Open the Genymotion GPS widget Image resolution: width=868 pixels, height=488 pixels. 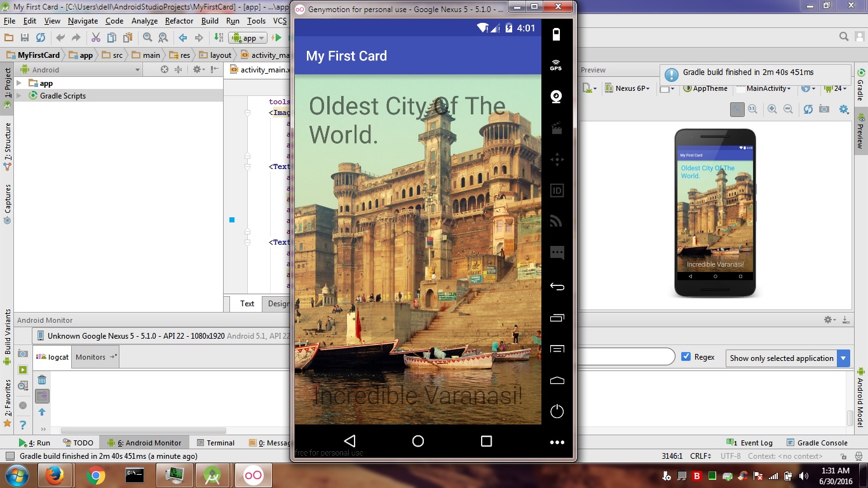(x=557, y=65)
